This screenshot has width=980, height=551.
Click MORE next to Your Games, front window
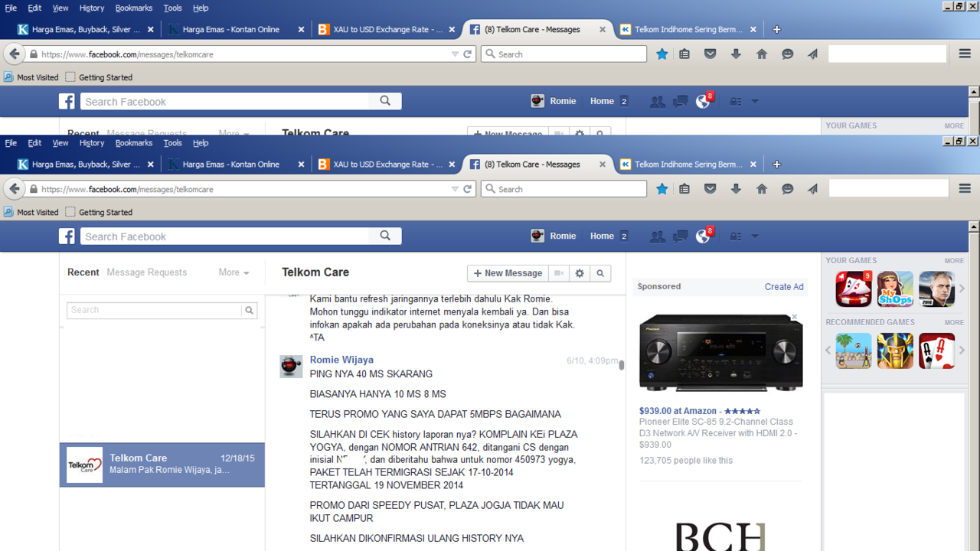pyautogui.click(x=954, y=260)
